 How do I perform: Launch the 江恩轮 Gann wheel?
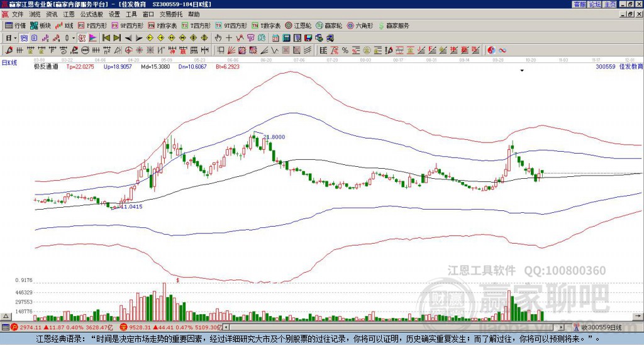click(x=299, y=25)
